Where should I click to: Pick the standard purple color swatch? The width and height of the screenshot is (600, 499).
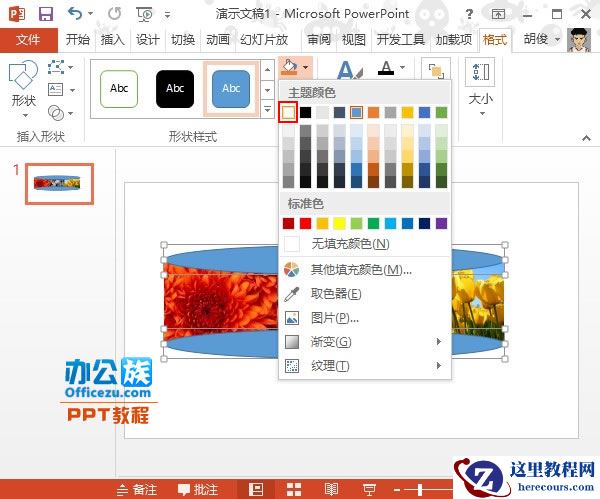(x=441, y=223)
